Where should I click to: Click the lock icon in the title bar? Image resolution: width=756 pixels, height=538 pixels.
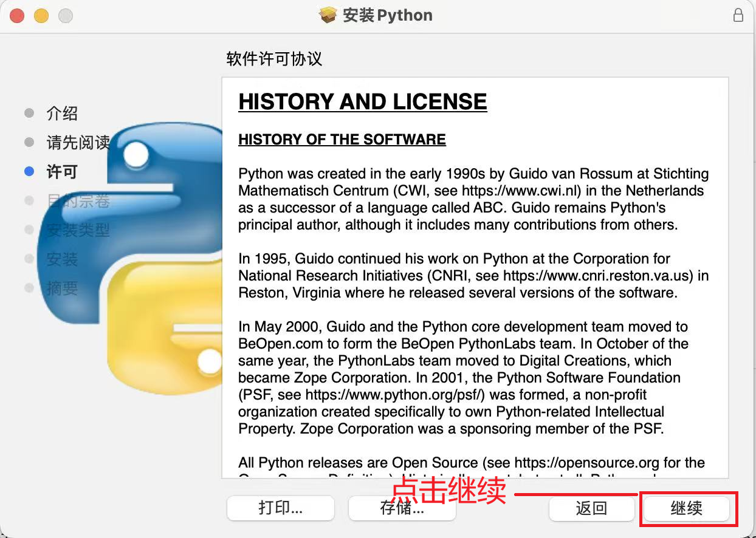tap(739, 15)
